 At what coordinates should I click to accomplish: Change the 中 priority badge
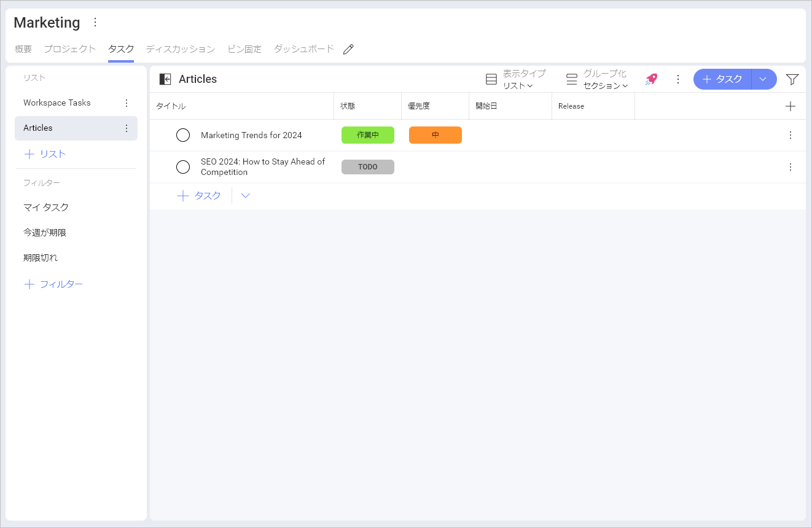tap(435, 135)
